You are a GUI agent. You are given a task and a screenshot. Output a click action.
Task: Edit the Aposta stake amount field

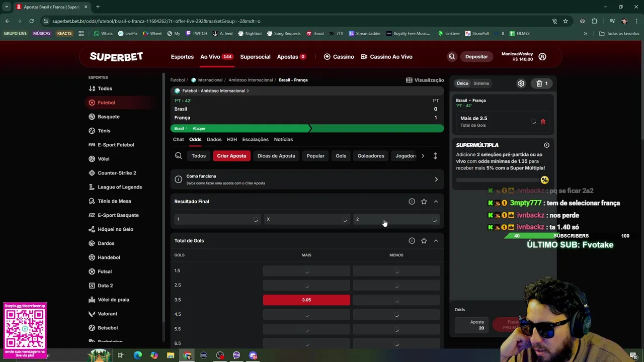pos(472,325)
